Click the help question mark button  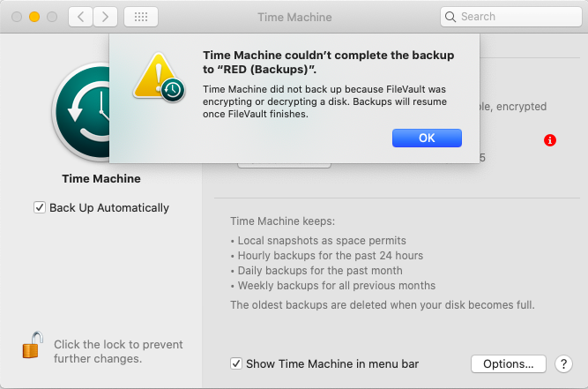coord(563,364)
